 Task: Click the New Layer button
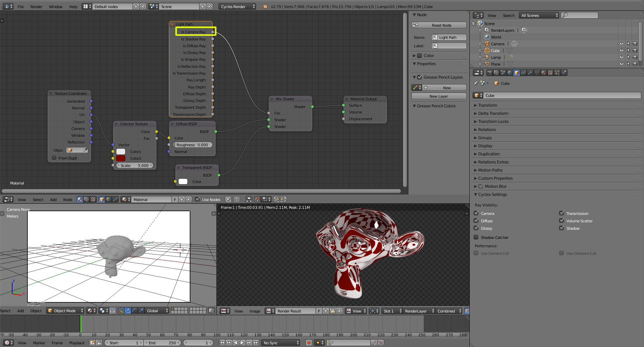click(x=439, y=96)
